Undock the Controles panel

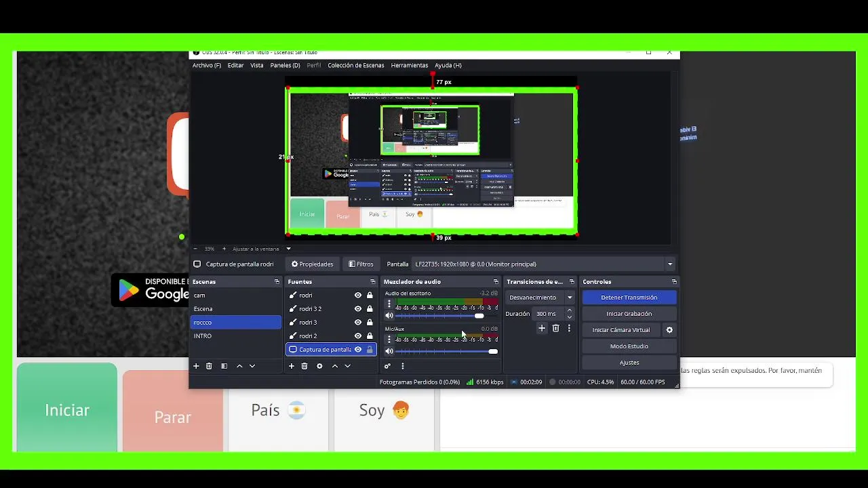coord(674,281)
